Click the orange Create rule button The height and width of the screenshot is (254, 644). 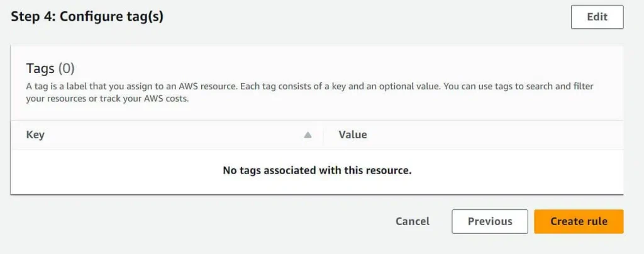(579, 221)
